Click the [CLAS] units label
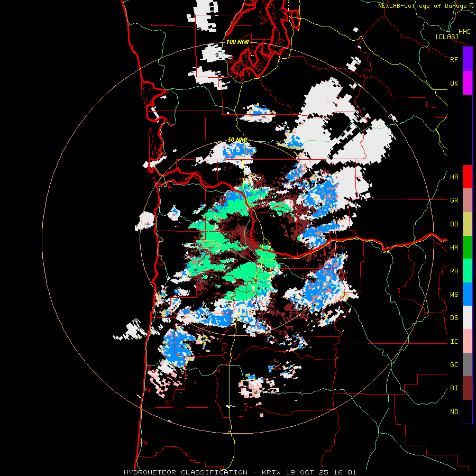 (447, 37)
